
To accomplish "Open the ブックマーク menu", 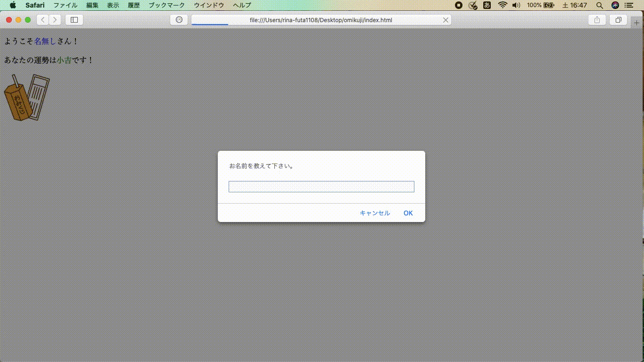I will click(x=167, y=5).
